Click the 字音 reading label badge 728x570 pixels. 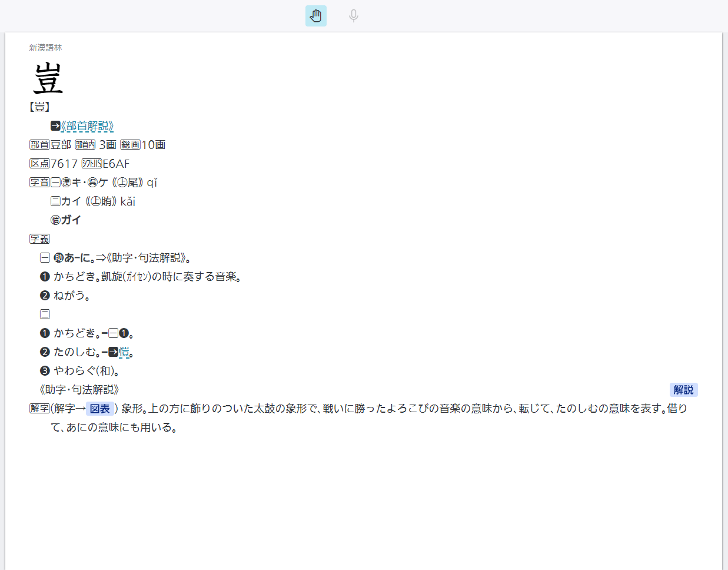39,182
